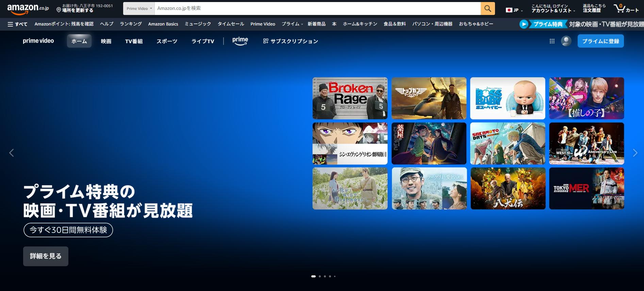Open the ミュージック link

198,24
